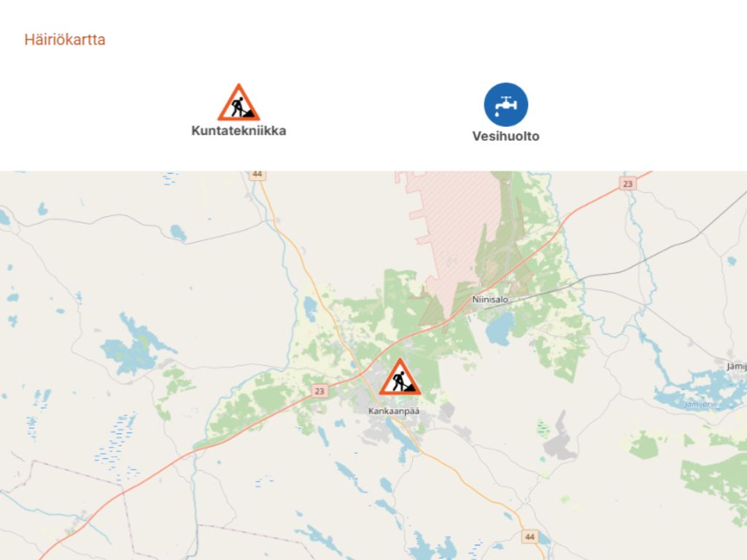The width and height of the screenshot is (747, 560).
Task: Select the Kuntatekniikka roadwork triangle icon
Action: tap(239, 102)
